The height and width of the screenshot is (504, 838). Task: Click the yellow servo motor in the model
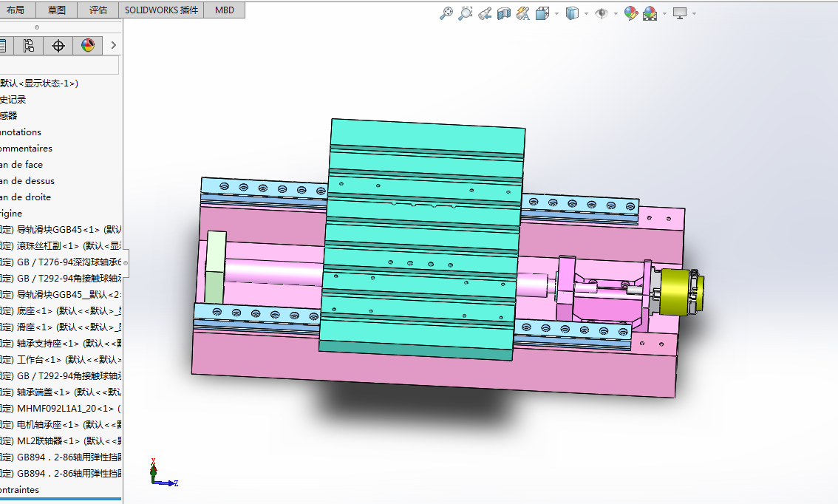tap(677, 293)
